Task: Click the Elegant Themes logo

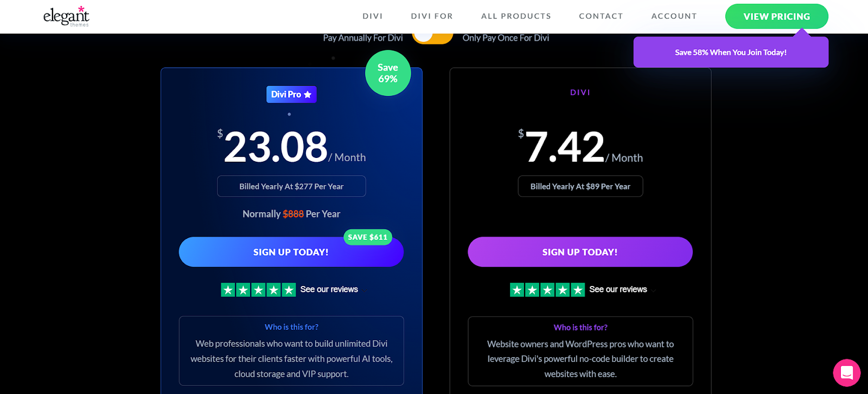Action: (66, 16)
